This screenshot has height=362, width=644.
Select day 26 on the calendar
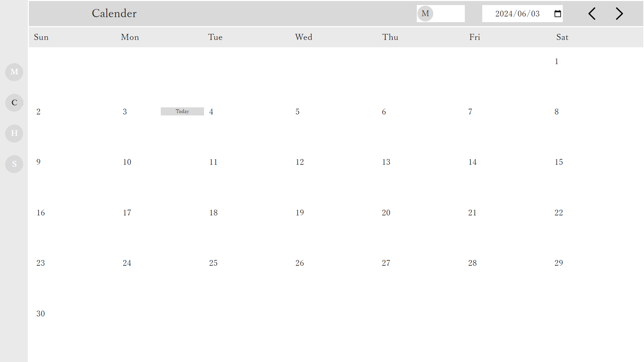[x=300, y=263]
